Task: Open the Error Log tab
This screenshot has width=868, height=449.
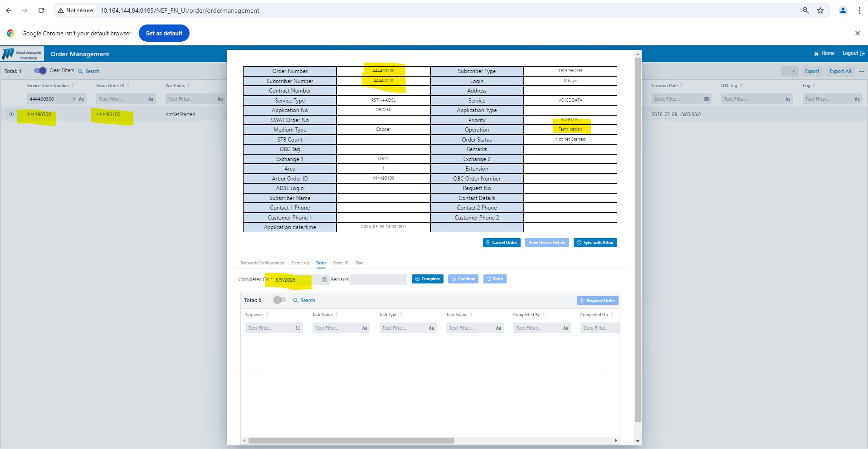Action: click(x=300, y=263)
